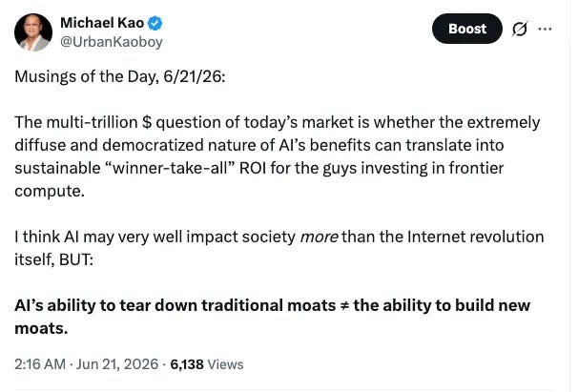Click the italic word 'more'
578x392 pixels.
[319, 237]
